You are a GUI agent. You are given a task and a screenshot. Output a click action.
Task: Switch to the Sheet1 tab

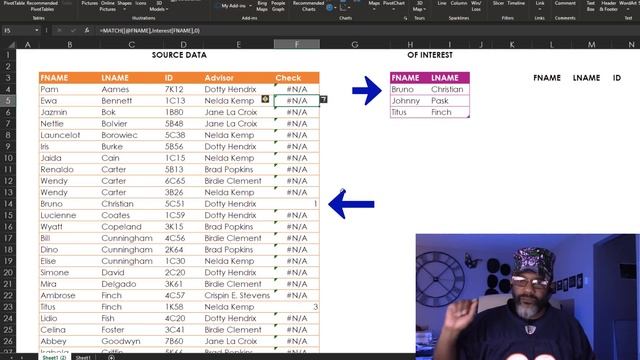83,358
